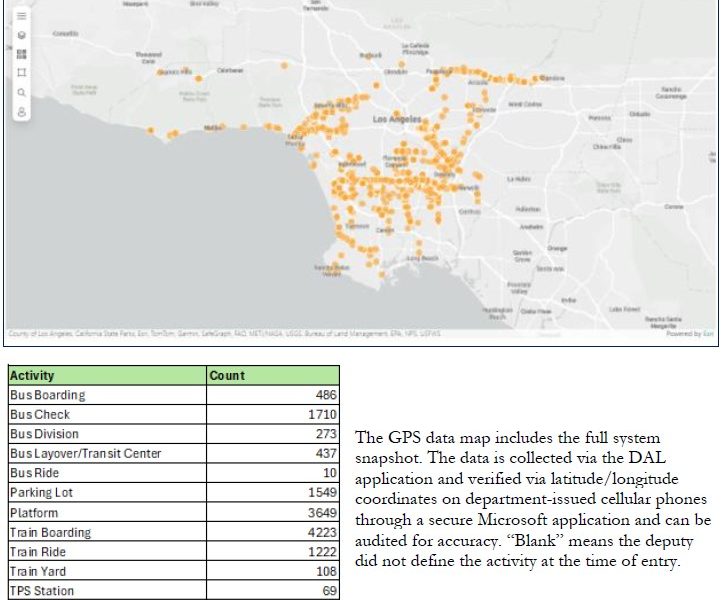Select the rectangle selection tool

pos(22,73)
